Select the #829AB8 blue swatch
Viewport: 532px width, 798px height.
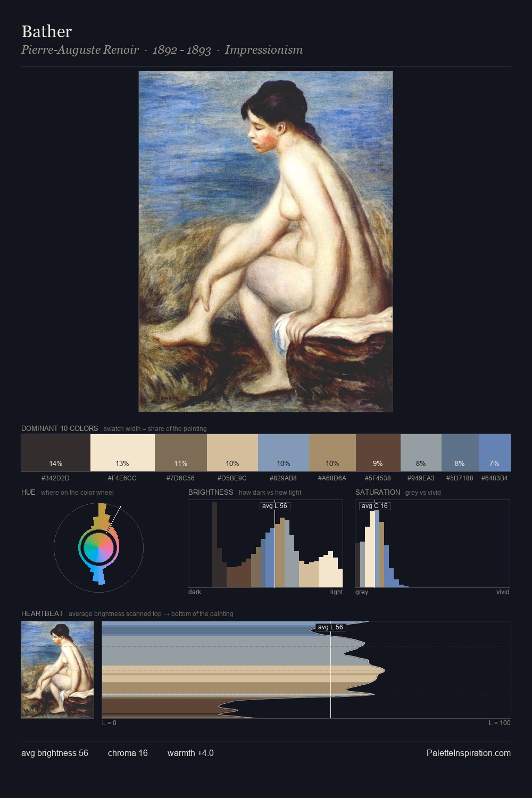click(284, 453)
